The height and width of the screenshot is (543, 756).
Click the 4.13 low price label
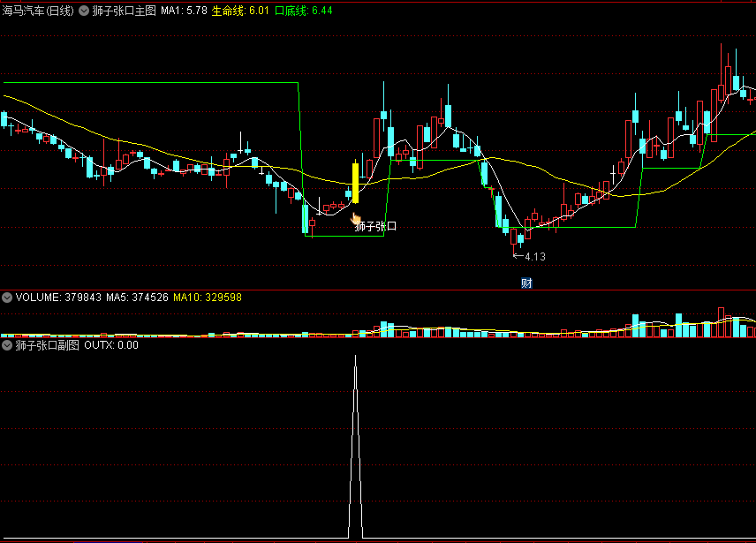534,257
